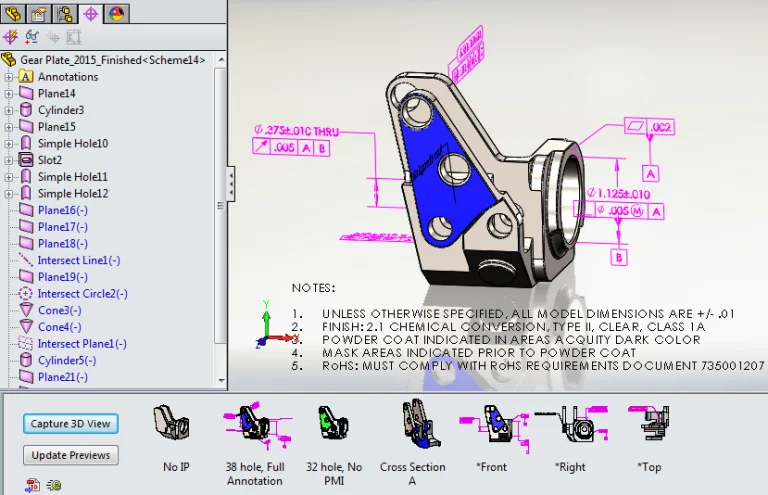
Task: Open the ConfigurationManager tab icon
Action: (65, 14)
